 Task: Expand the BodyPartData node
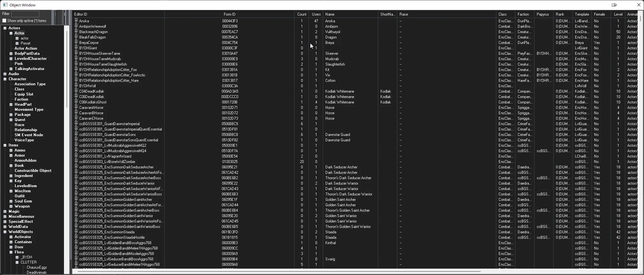11,53
